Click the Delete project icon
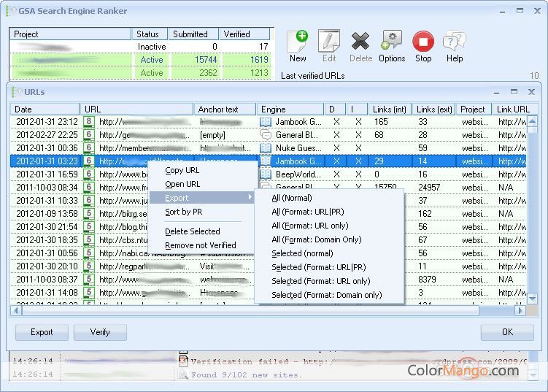 click(x=360, y=42)
